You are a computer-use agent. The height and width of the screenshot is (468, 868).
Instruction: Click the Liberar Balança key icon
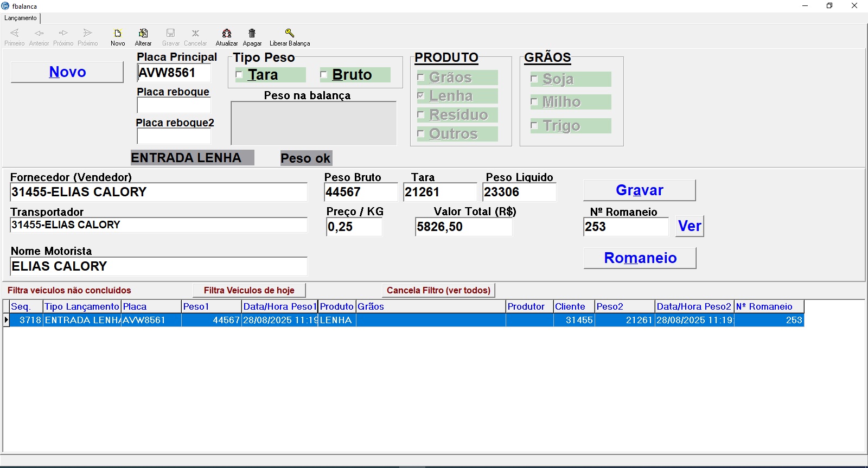(289, 34)
